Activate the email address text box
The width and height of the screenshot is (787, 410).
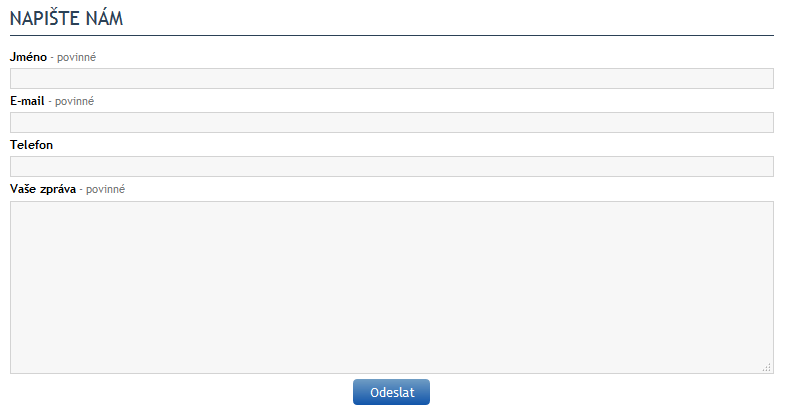391,123
